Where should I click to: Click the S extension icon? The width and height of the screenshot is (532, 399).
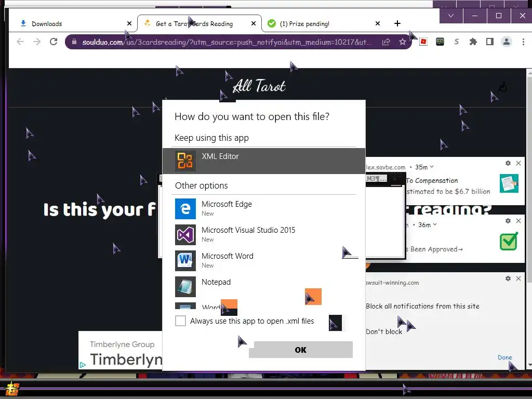pyautogui.click(x=456, y=42)
